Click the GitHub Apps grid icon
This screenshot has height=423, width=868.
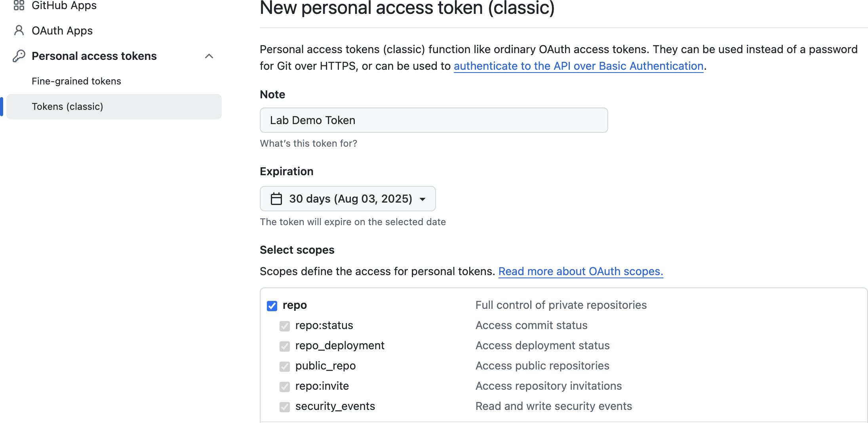tap(19, 6)
